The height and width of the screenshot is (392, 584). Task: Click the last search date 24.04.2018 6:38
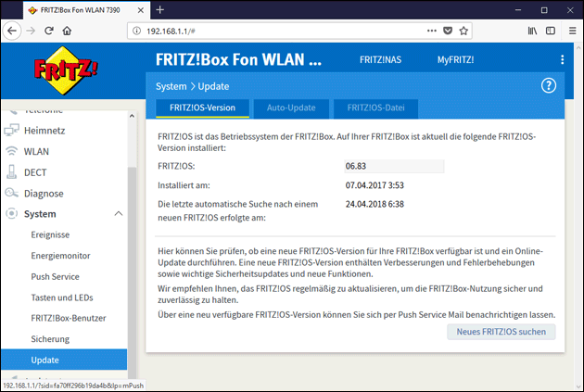pyautogui.click(x=375, y=204)
